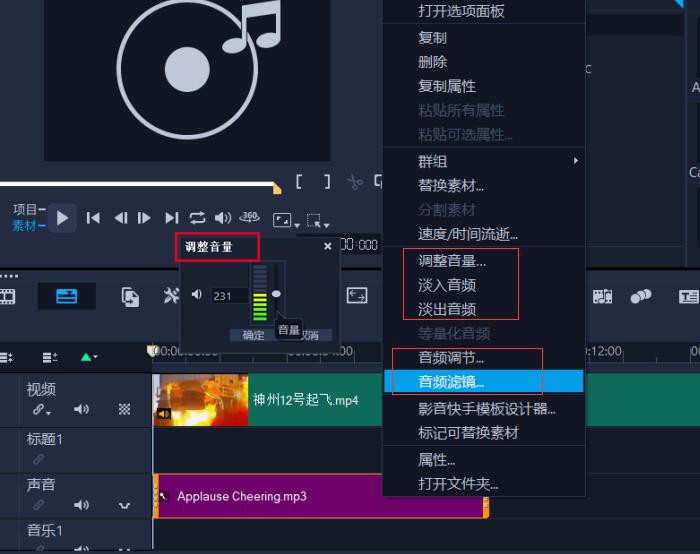Close the 调整音量 dialog
700x554 pixels.
tap(328, 246)
